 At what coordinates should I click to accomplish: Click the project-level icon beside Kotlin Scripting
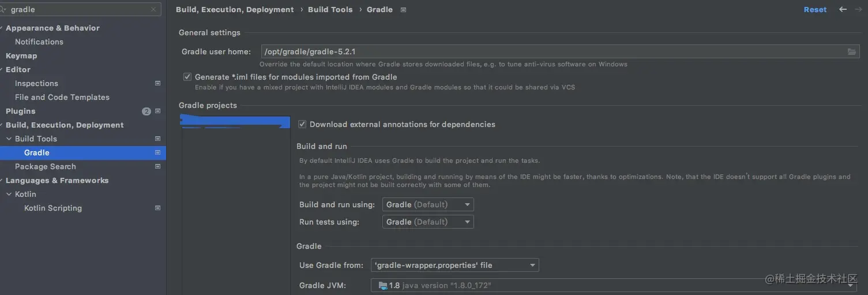click(x=157, y=208)
